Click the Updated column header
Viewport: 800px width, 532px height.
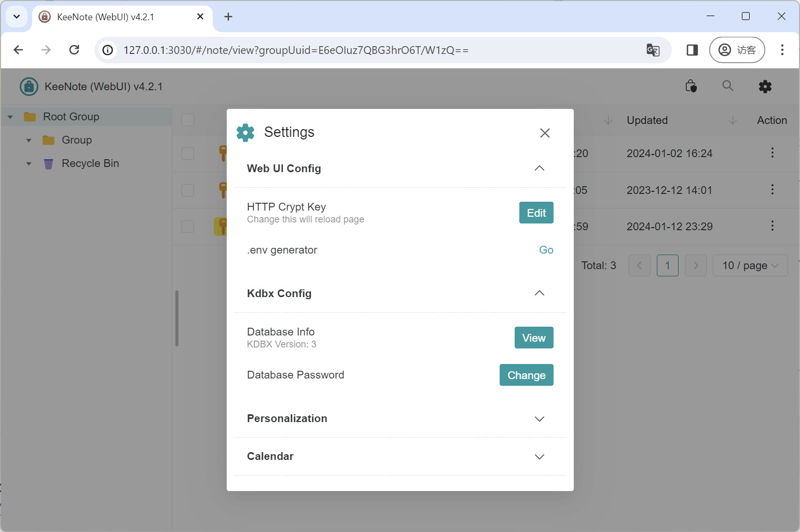[x=647, y=120]
